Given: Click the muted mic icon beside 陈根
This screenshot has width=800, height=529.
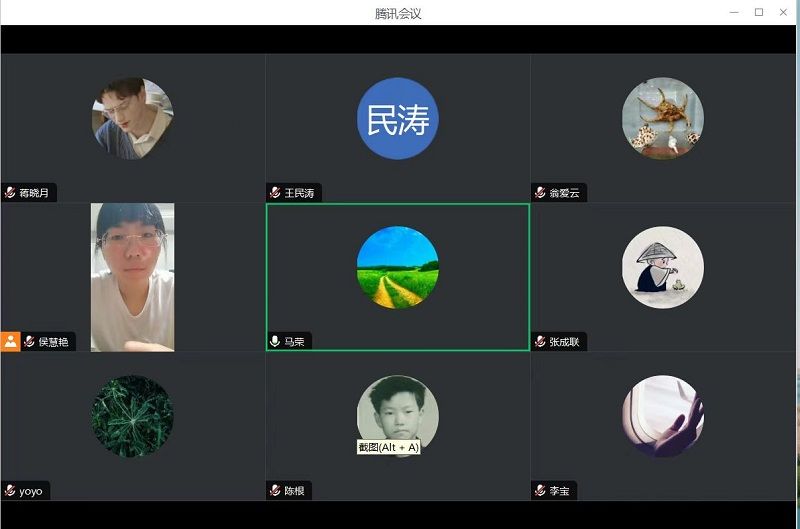Looking at the screenshot, I should 275,490.
